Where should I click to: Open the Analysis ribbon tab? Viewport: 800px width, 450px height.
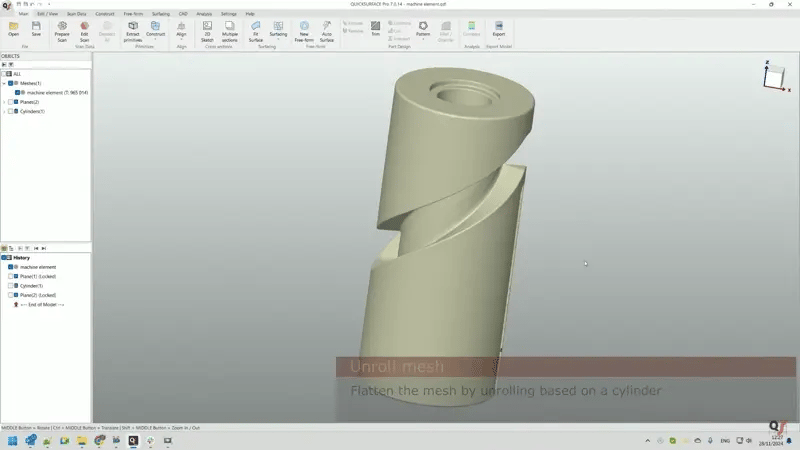pos(203,13)
